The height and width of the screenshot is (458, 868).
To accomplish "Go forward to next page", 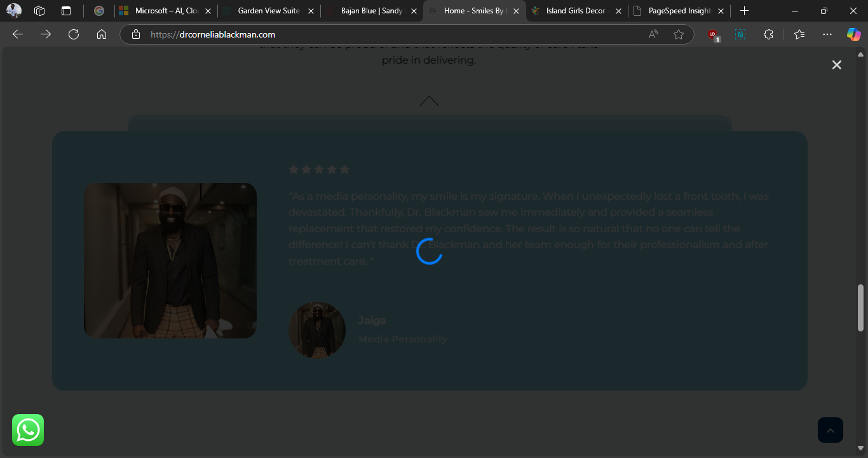I will [46, 34].
